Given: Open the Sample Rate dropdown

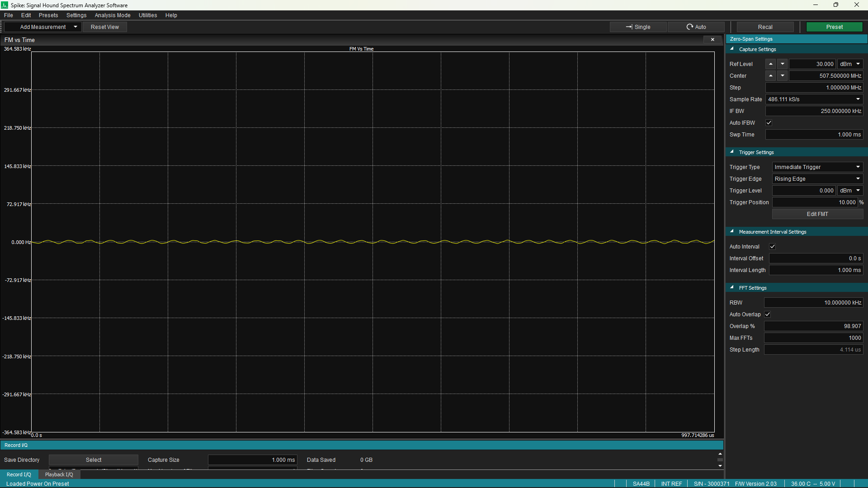Looking at the screenshot, I should [814, 99].
